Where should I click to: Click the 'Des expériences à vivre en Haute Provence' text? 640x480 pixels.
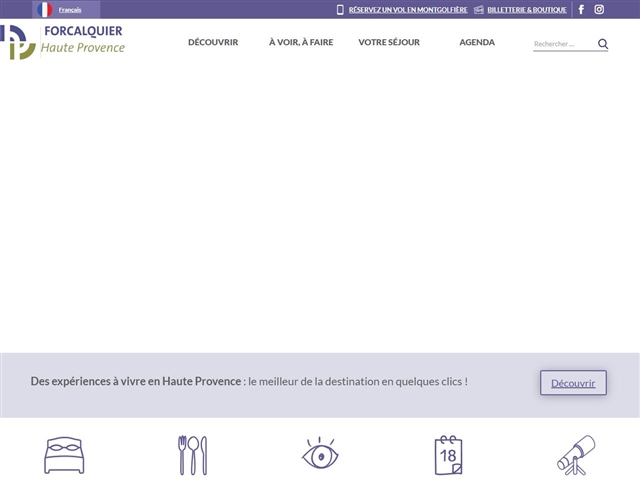[136, 381]
